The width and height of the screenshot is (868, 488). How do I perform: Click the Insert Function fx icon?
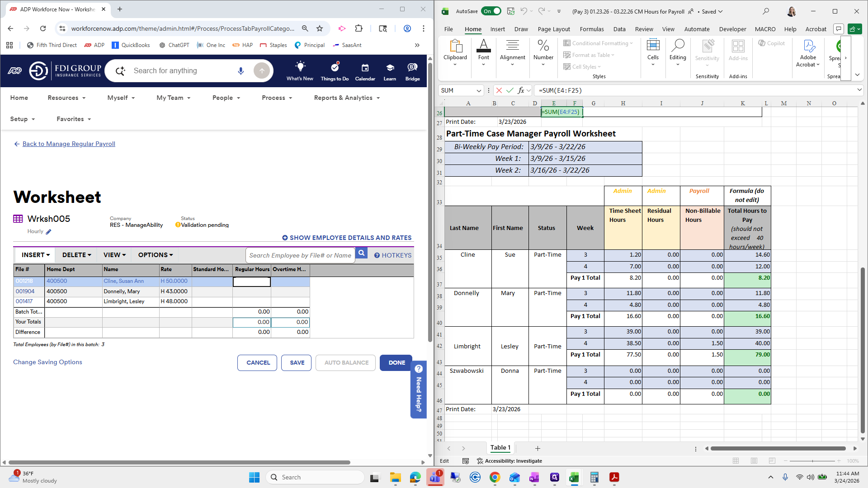(521, 90)
